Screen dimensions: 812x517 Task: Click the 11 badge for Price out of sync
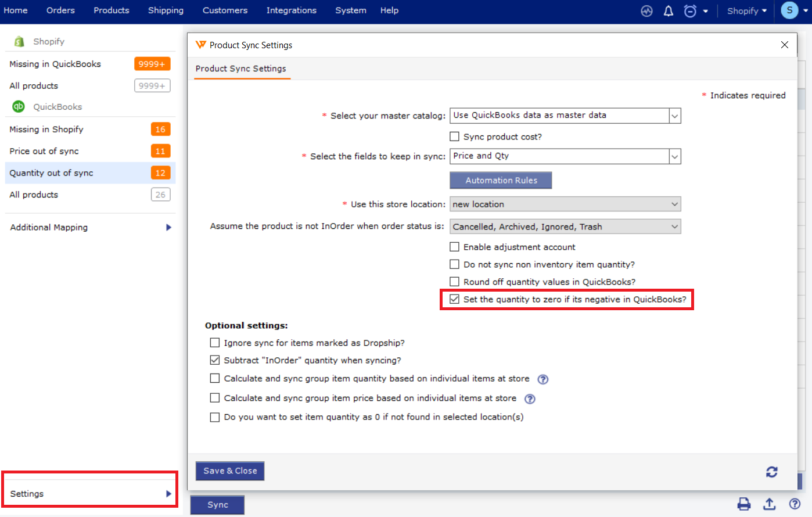160,151
